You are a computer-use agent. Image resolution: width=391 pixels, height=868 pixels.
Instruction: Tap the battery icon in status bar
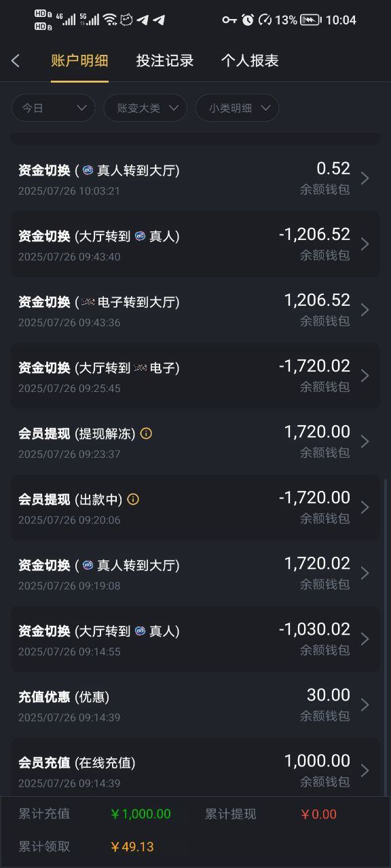311,20
